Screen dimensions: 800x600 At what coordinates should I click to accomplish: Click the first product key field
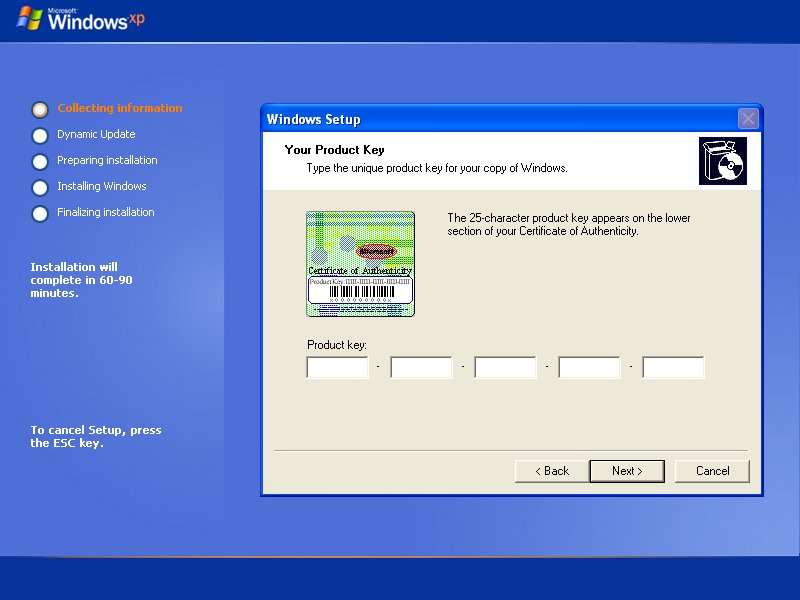[x=337, y=367]
